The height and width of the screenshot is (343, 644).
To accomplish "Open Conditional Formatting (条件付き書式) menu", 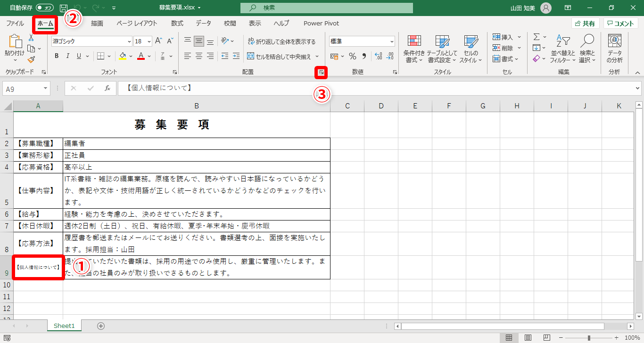I will point(414,49).
